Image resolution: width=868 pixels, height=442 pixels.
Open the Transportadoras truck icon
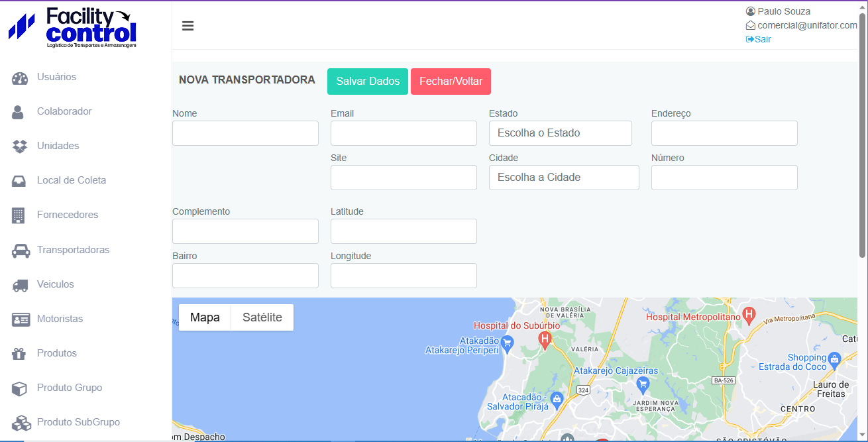[x=21, y=250]
